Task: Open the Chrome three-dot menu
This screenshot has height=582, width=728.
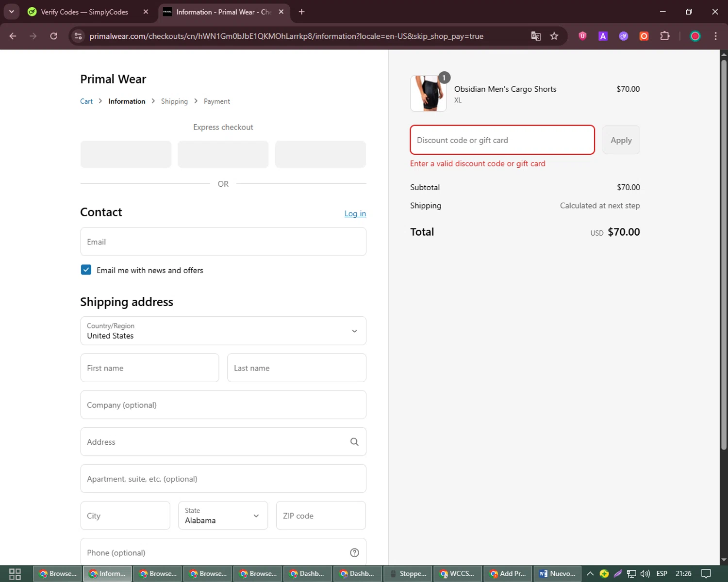Action: tap(715, 36)
